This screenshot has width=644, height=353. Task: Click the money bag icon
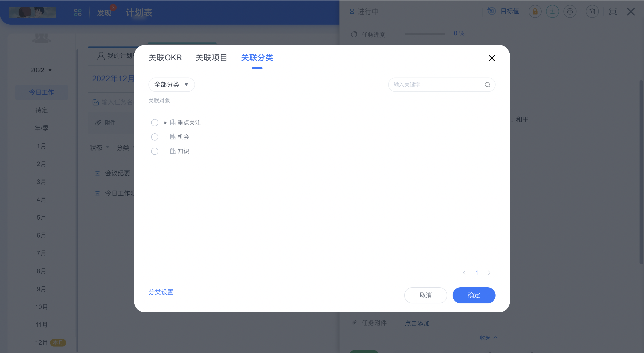pos(570,11)
